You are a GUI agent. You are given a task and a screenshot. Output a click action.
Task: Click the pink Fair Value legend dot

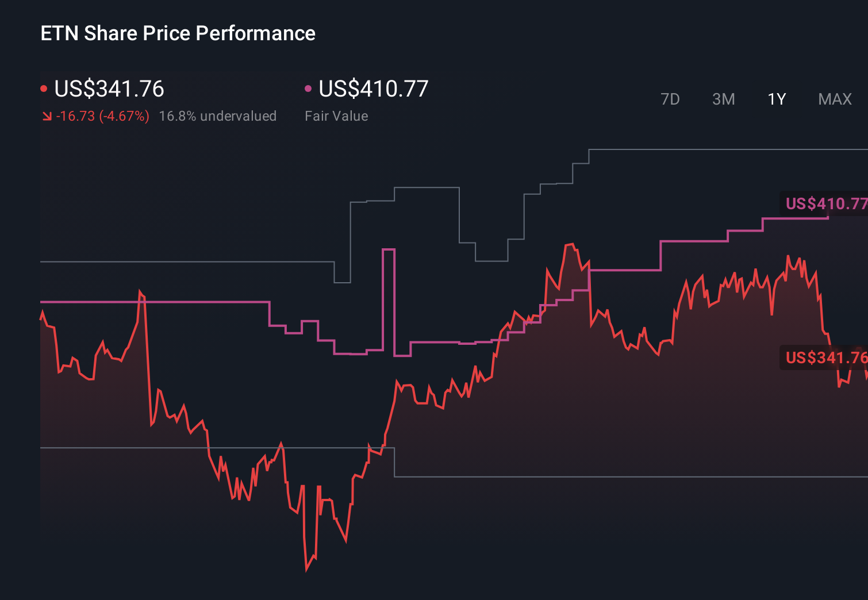309,88
